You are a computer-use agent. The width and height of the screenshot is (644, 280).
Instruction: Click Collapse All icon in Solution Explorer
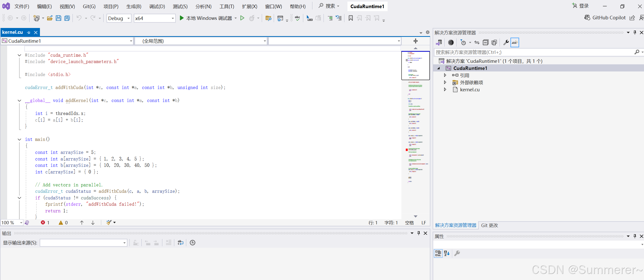486,42
